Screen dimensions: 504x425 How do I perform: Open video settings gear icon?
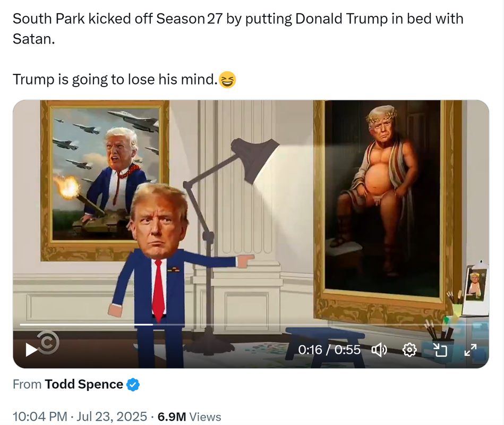(409, 350)
